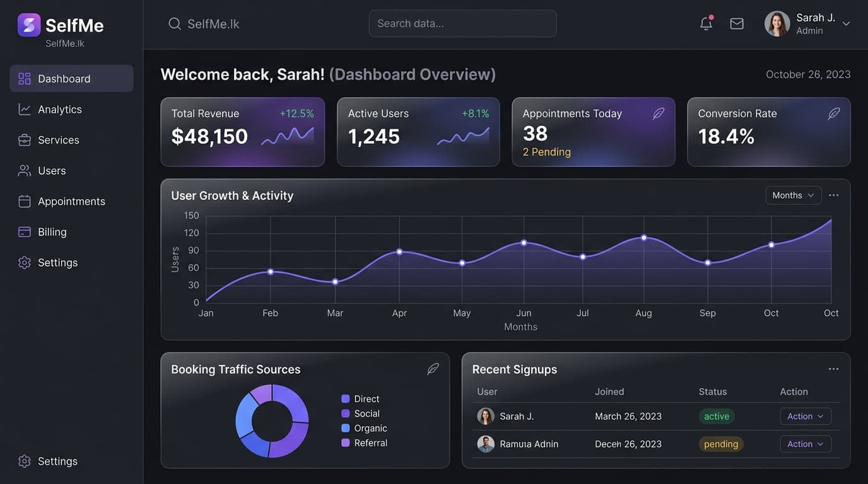Open the Action dropdown for Sarah J.
This screenshot has height=484, width=868.
(806, 417)
